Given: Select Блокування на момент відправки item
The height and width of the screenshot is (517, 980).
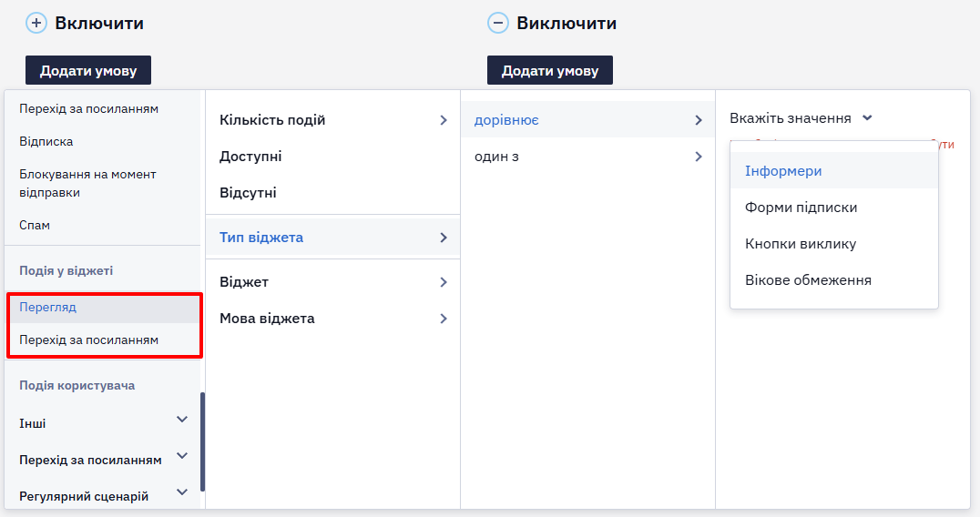Looking at the screenshot, I should click(87, 184).
